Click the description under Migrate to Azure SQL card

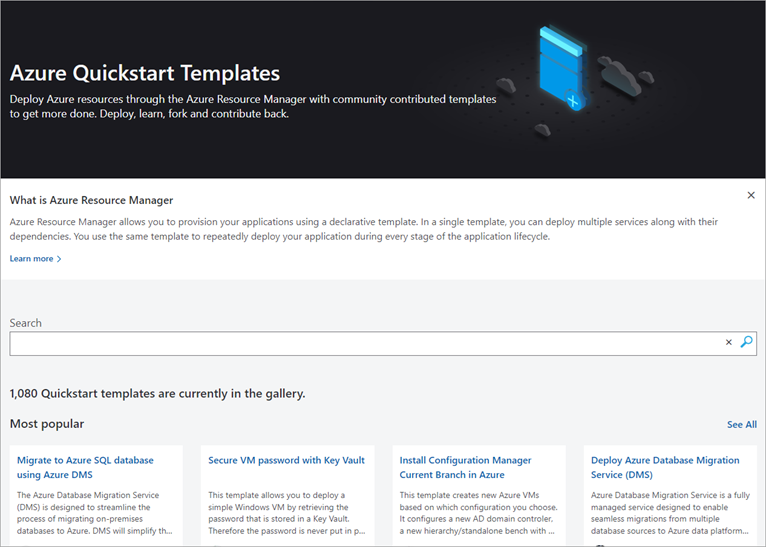click(x=95, y=513)
